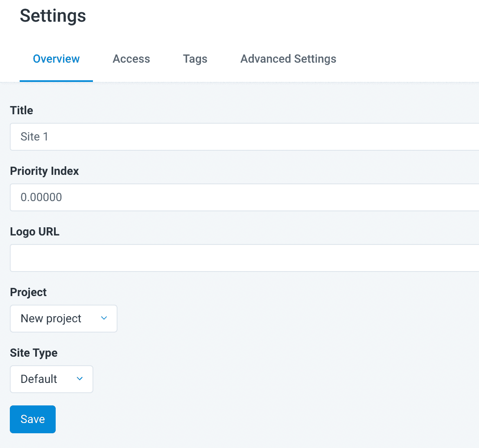Click the Title field label
479x448 pixels.
[x=22, y=111]
